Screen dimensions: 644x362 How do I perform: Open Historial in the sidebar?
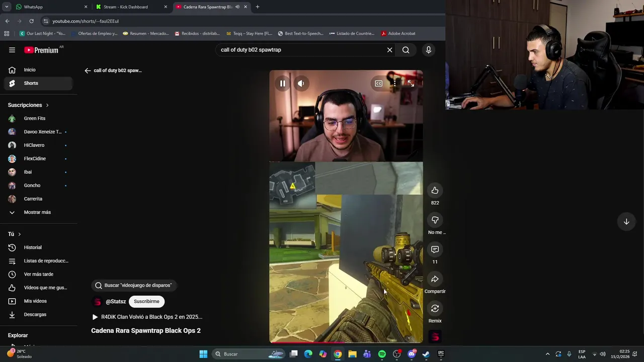(39, 247)
